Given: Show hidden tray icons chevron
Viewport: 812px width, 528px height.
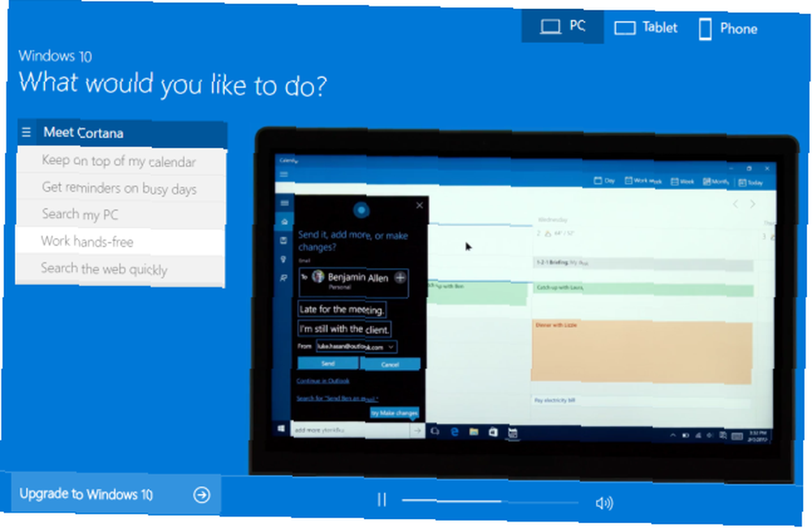Looking at the screenshot, I should point(672,435).
